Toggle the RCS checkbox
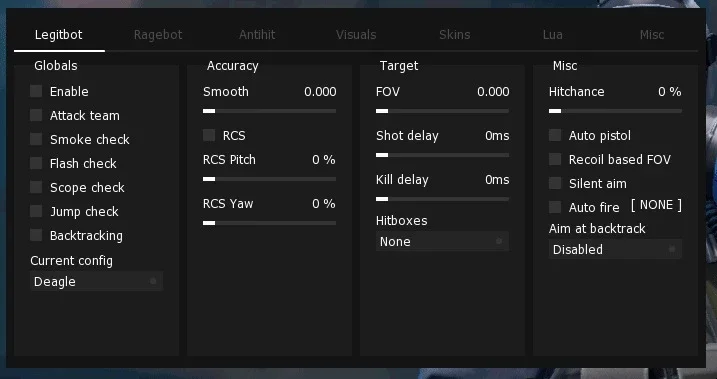The height and width of the screenshot is (379, 717). click(x=209, y=135)
